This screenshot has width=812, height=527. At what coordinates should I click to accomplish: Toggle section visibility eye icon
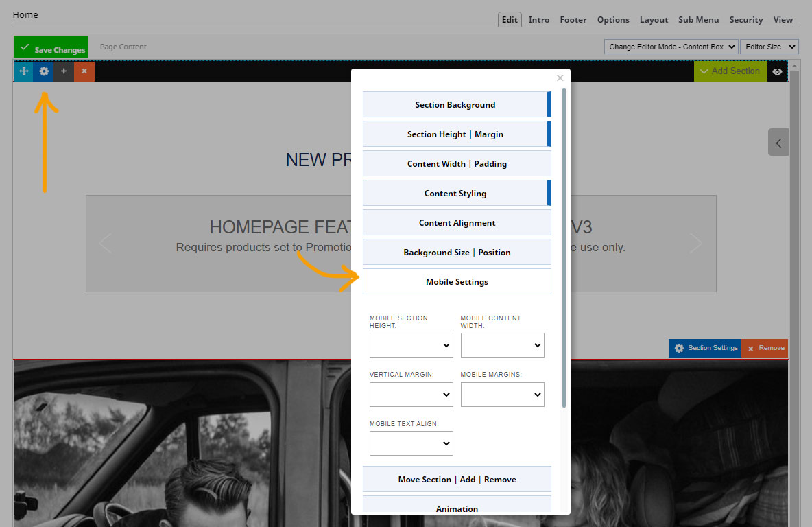tap(777, 71)
